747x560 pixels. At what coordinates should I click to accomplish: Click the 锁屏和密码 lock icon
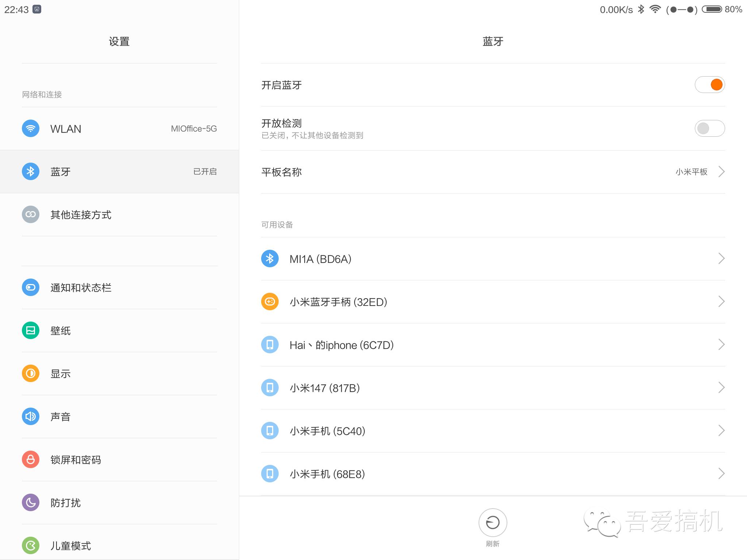(x=31, y=459)
